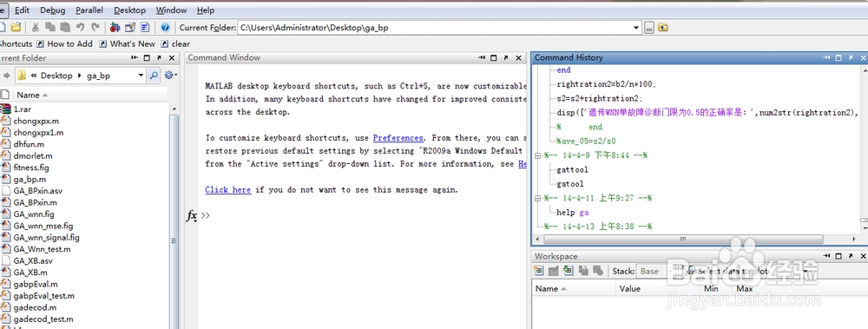The image size is (868, 329).
Task: Click the Redo arrow icon
Action: (95, 27)
